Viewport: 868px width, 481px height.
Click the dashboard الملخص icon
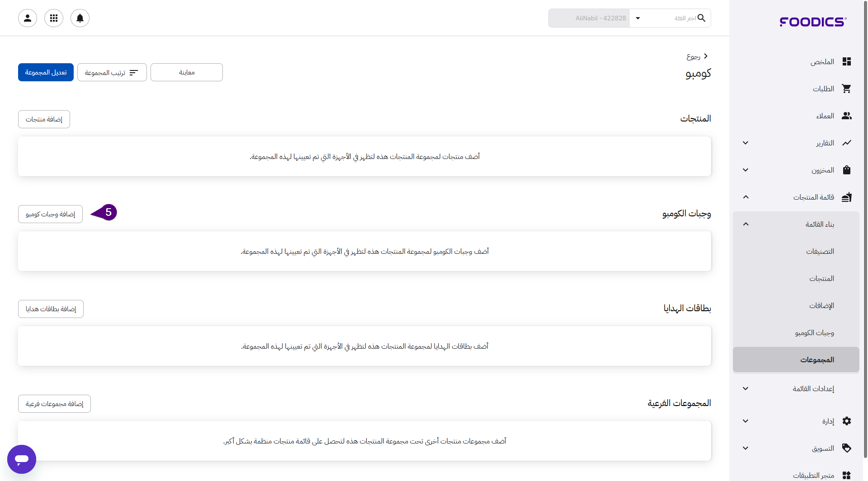(846, 62)
